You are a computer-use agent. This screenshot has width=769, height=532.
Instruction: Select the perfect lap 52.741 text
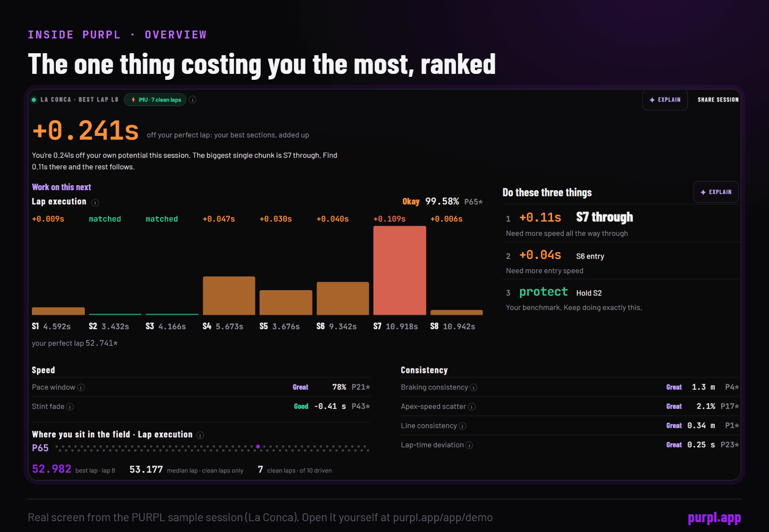click(75, 343)
